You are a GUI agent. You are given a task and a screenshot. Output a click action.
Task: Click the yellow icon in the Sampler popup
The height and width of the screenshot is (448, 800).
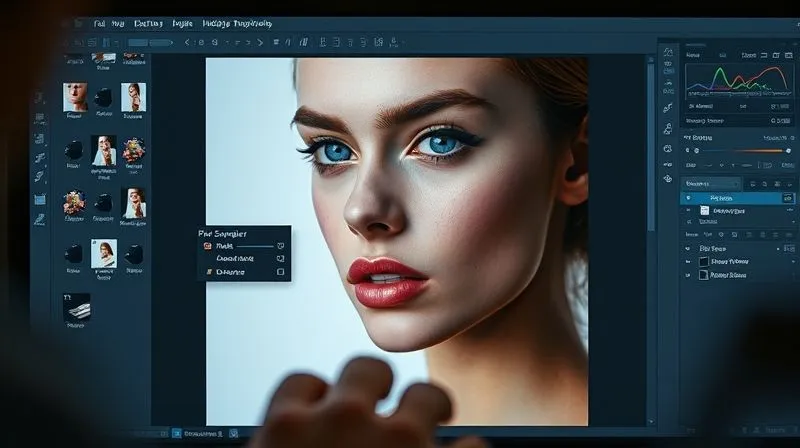209,272
